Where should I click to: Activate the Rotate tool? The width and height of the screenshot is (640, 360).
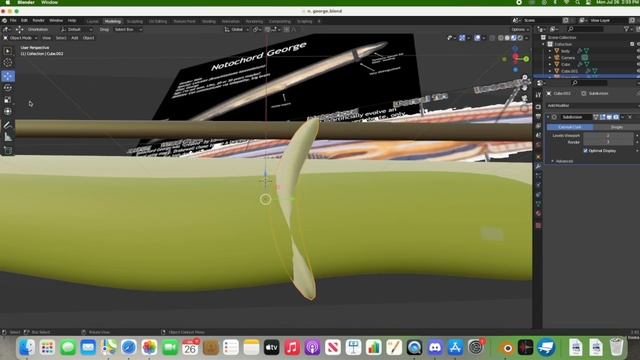coord(8,88)
